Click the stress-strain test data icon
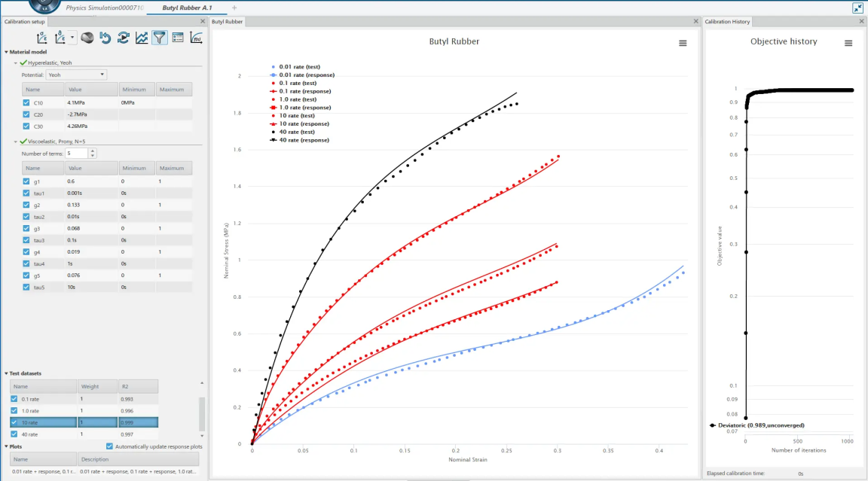The width and height of the screenshot is (868, 481). pos(43,38)
